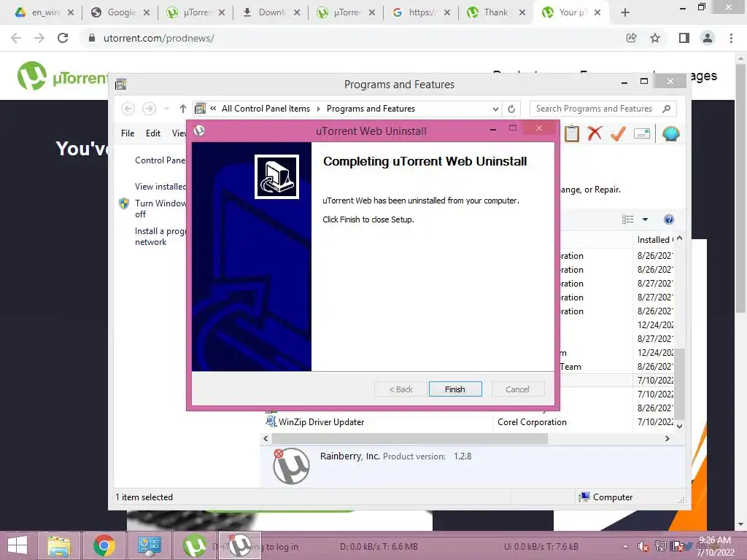
Task: Open a new Chrome tab
Action: click(625, 13)
